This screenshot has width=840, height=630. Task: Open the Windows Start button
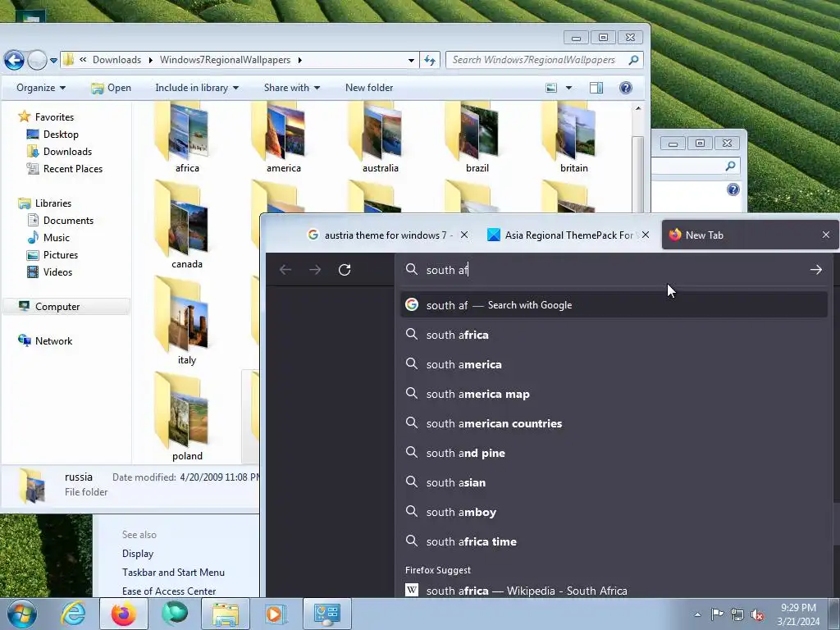[21, 614]
